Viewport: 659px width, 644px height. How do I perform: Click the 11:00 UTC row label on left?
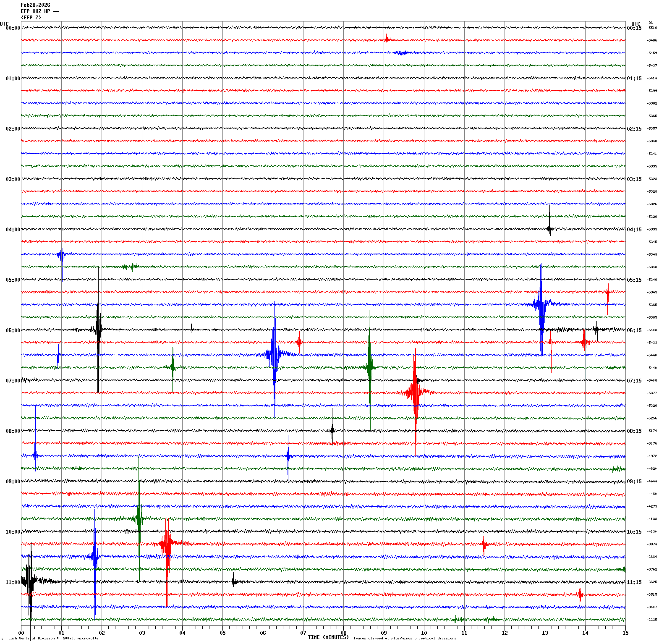point(13,582)
